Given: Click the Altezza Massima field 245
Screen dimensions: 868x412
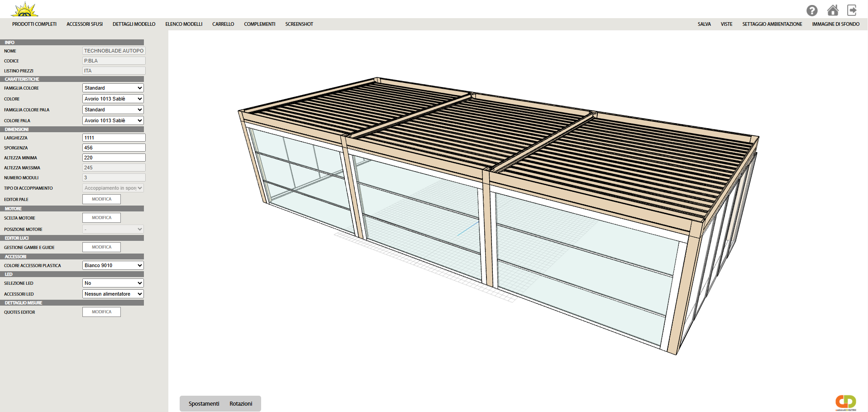Looking at the screenshot, I should tap(114, 168).
